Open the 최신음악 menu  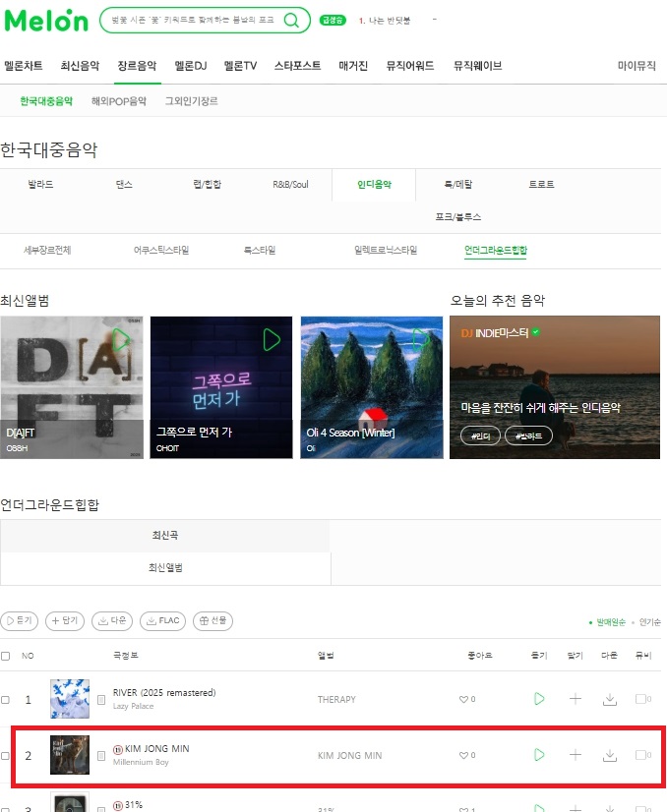[x=80, y=66]
